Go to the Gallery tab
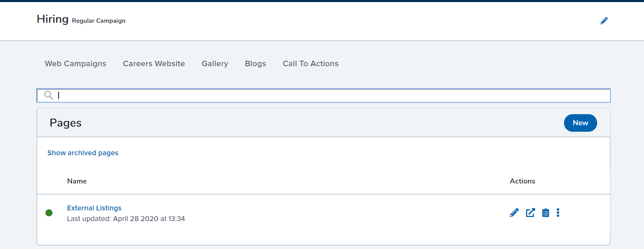The image size is (644, 249). 215,63
